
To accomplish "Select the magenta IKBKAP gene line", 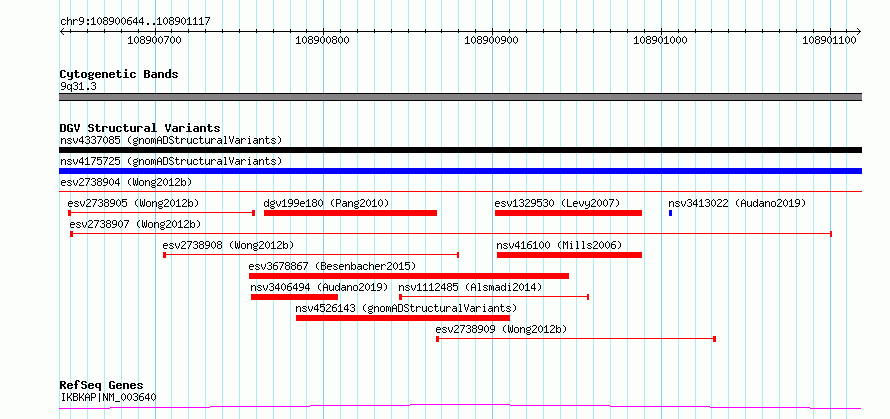I will [x=460, y=407].
